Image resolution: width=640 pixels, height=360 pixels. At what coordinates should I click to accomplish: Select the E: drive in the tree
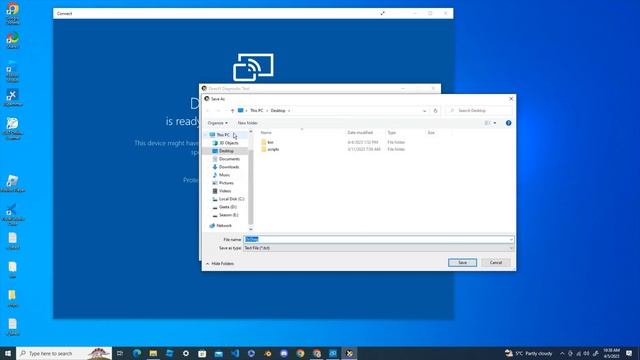pos(228,215)
